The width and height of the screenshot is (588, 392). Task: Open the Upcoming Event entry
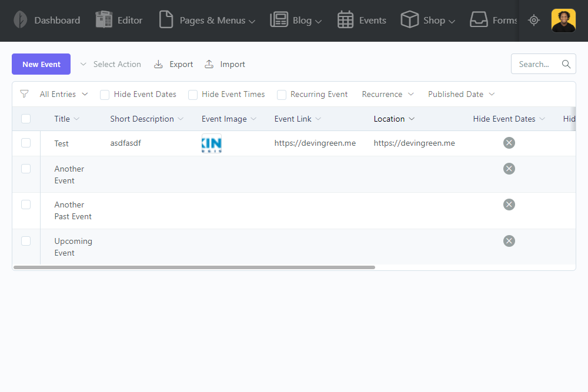(x=73, y=247)
